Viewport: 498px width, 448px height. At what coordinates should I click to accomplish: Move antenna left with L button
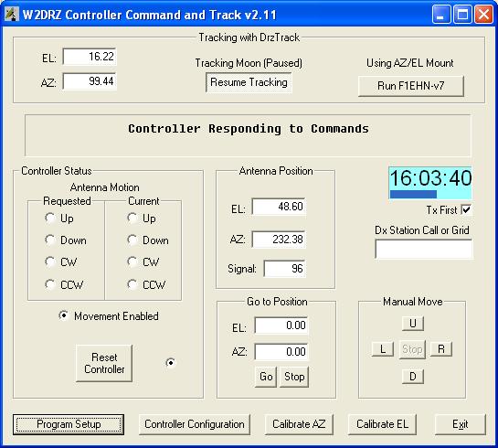point(383,349)
